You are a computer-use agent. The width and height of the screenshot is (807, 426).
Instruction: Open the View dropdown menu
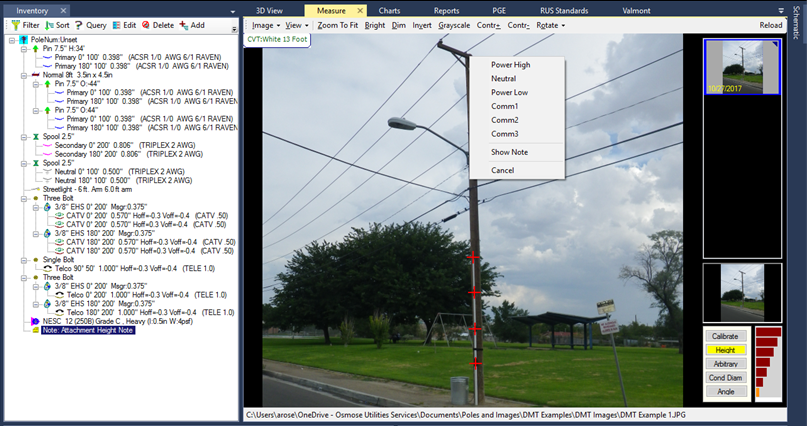click(x=296, y=25)
